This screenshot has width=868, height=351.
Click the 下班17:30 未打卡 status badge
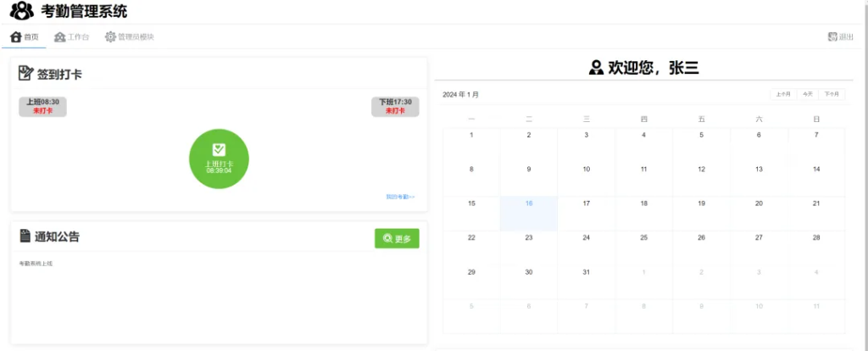pyautogui.click(x=395, y=107)
